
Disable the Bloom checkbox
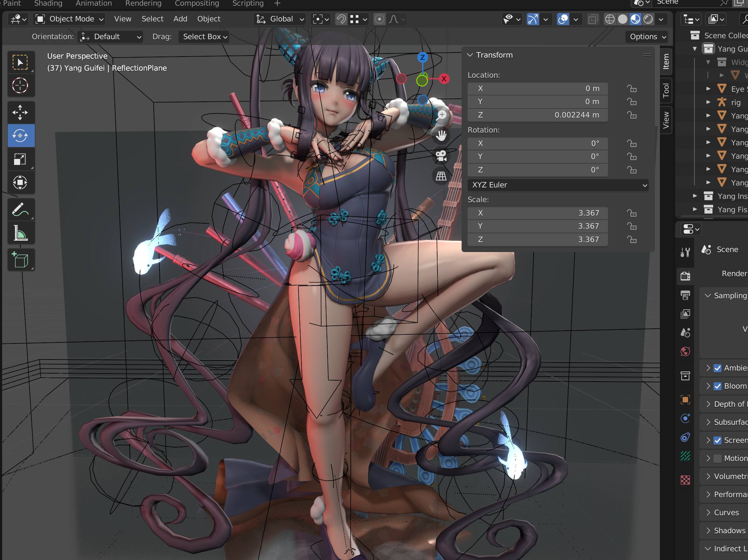(x=718, y=386)
